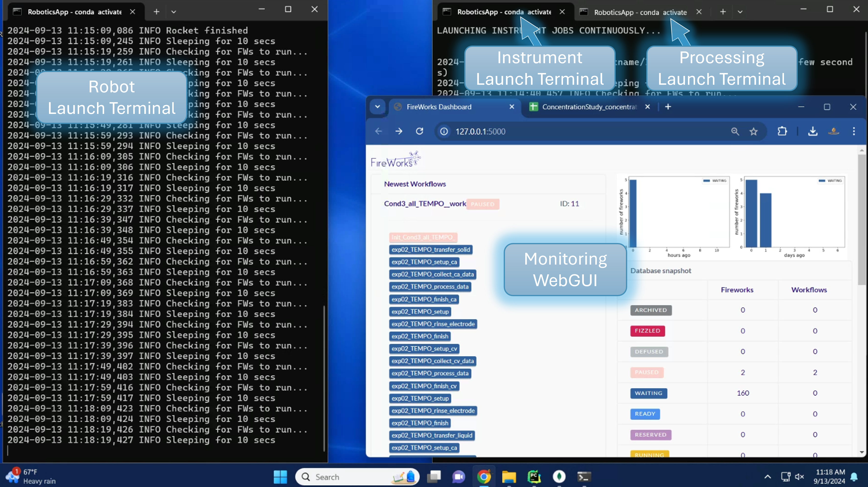Open the Cond3_all_TEMPO__work workflow
The width and height of the screenshot is (868, 487).
425,204
